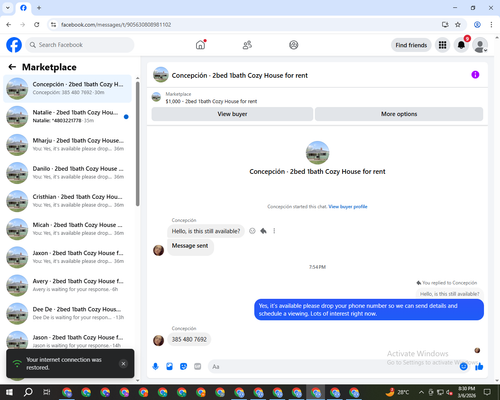Open the GIF picker icon

point(198,367)
